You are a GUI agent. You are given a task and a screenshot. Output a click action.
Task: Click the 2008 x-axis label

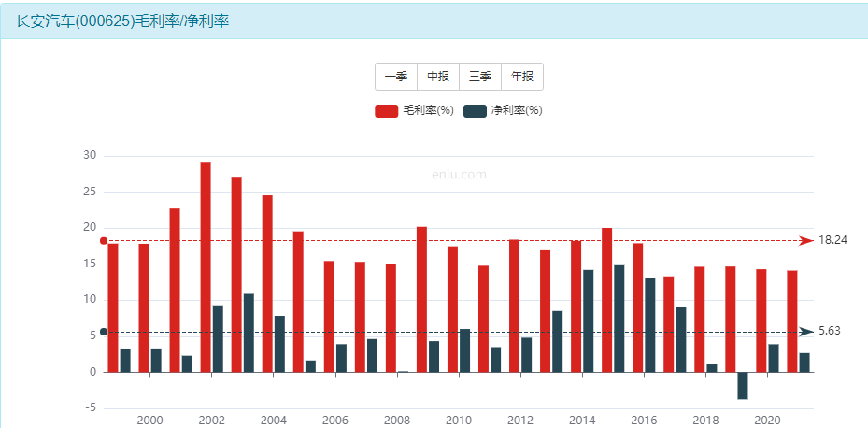click(x=397, y=421)
